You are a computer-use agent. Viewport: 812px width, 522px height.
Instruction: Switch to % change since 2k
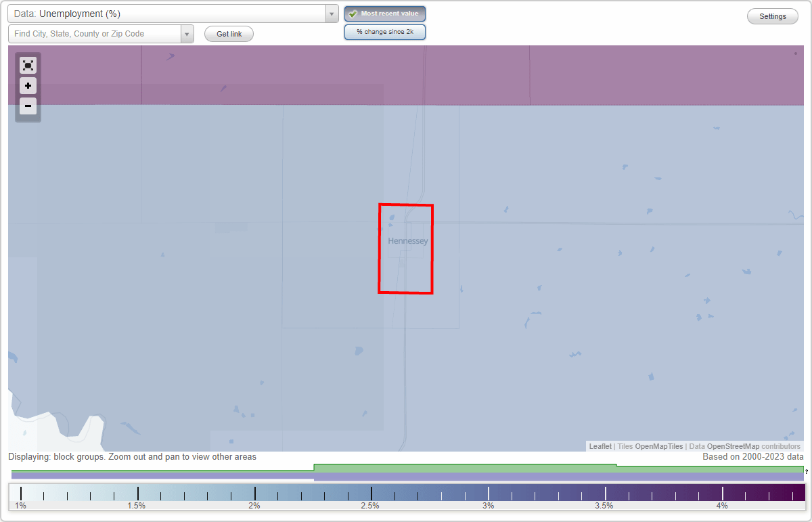pyautogui.click(x=385, y=32)
